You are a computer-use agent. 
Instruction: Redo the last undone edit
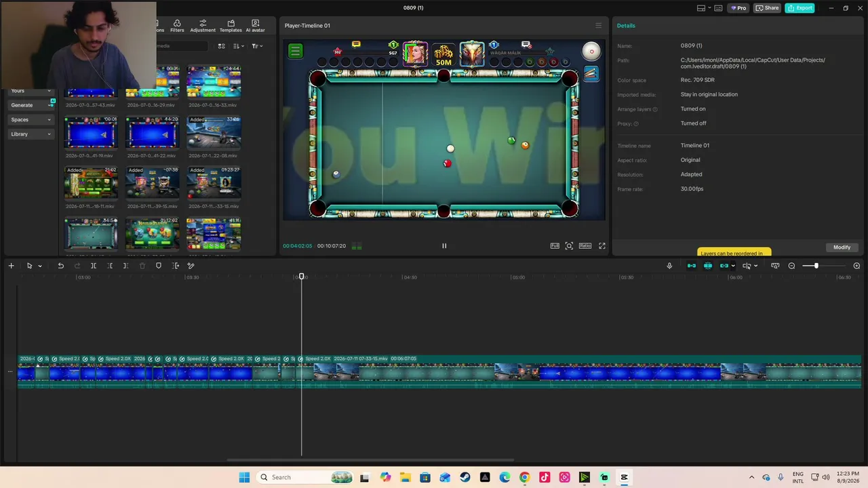click(77, 266)
